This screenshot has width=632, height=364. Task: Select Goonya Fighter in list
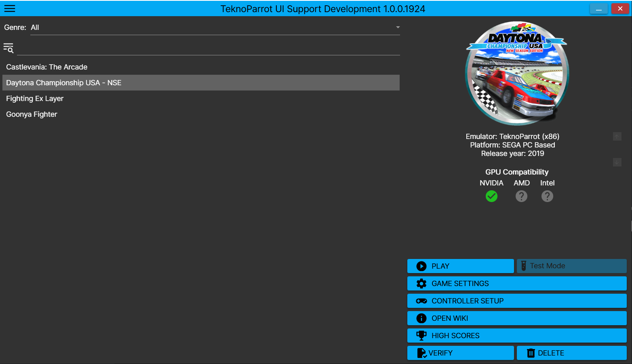pyautogui.click(x=201, y=114)
